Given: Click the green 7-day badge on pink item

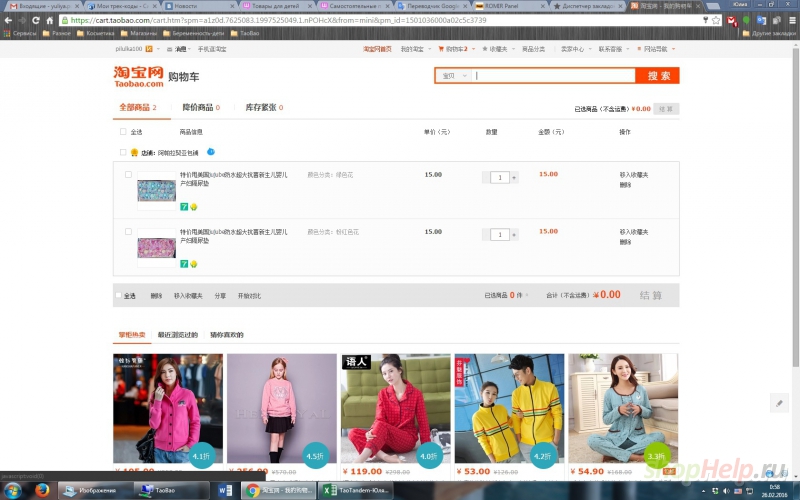Looking at the screenshot, I should 184,264.
